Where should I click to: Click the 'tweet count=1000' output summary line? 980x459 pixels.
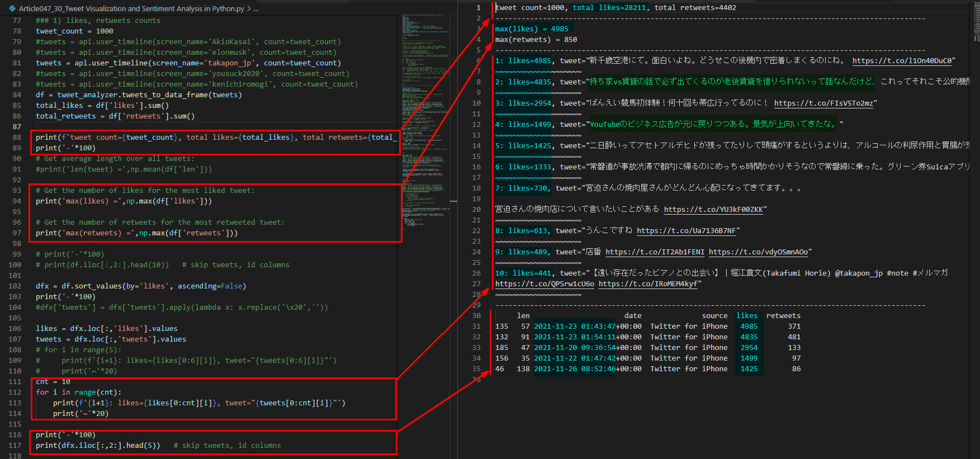click(x=616, y=8)
